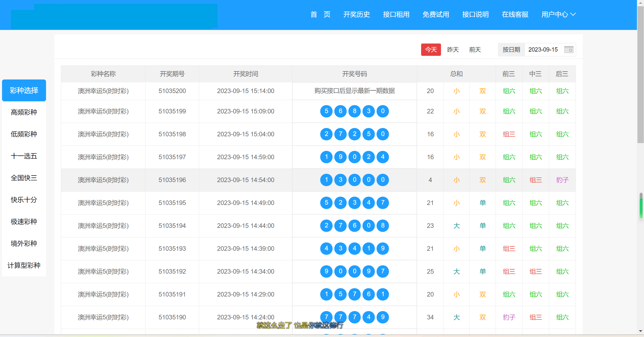The image size is (644, 337).
Task: Click the red 今天 button
Action: (431, 50)
